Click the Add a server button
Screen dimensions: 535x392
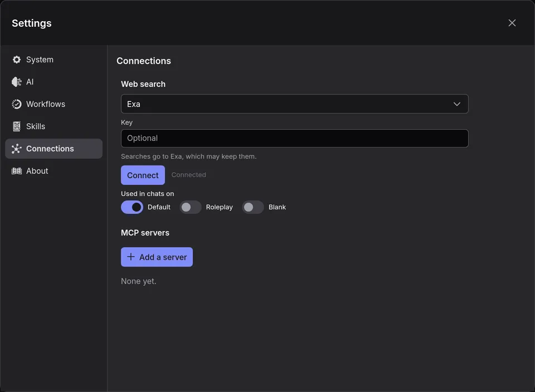(x=157, y=257)
